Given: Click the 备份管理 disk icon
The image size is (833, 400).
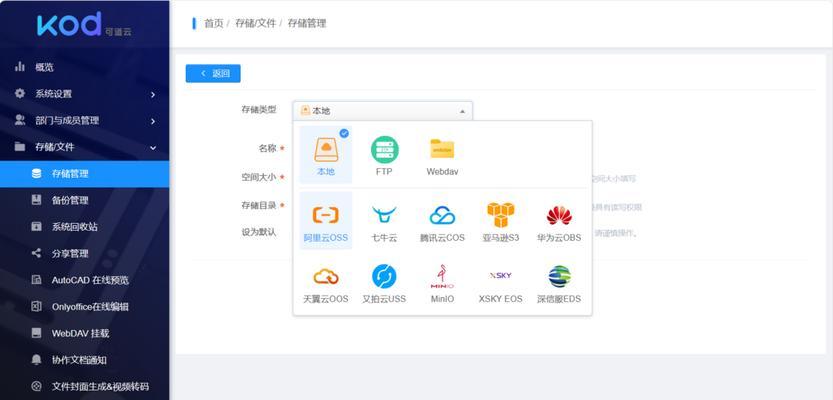Looking at the screenshot, I should (37, 200).
